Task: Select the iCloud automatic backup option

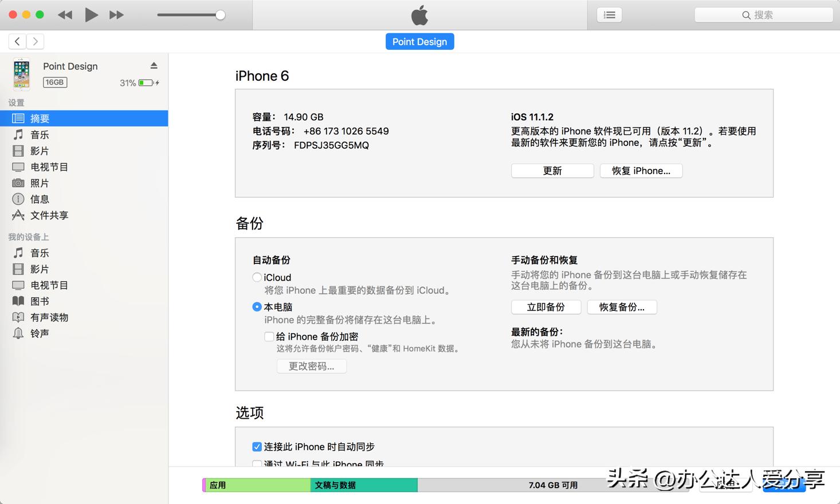Action: [257, 277]
